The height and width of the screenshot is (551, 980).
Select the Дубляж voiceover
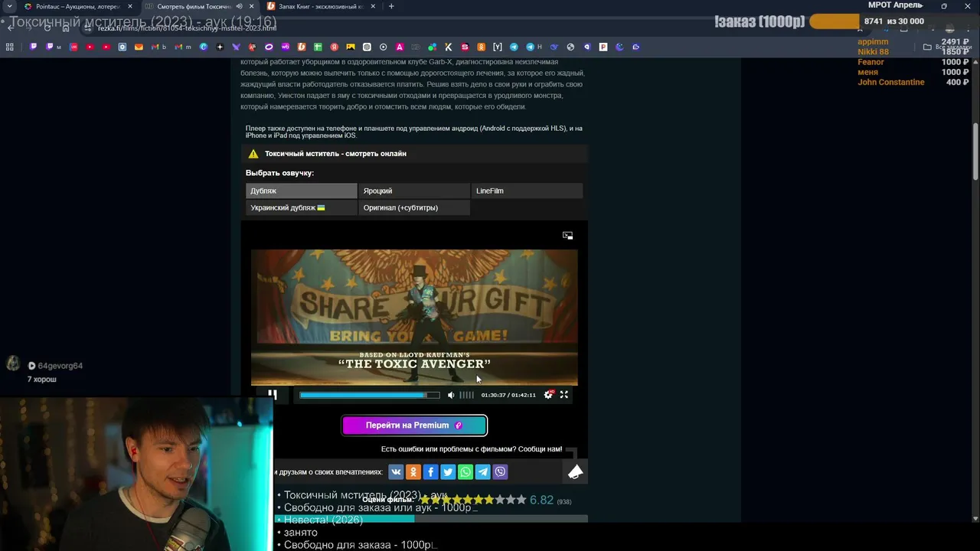301,191
